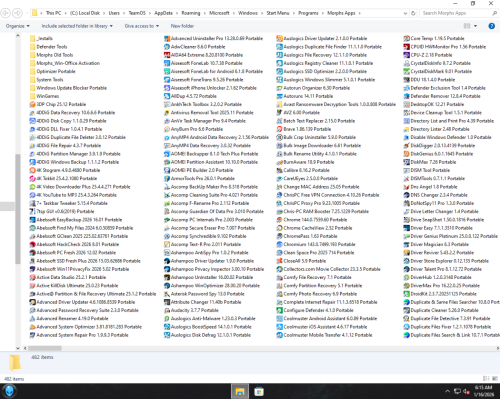Select the Advanced Uninstaller Pro icon
The image size is (500, 399).
click(x=167, y=39)
